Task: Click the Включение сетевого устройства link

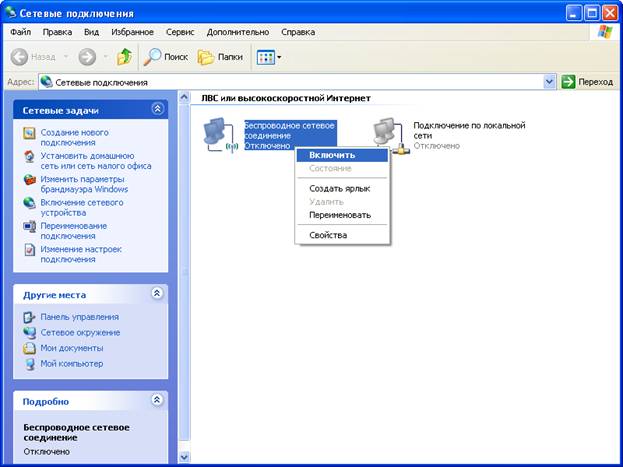Action: click(x=82, y=207)
